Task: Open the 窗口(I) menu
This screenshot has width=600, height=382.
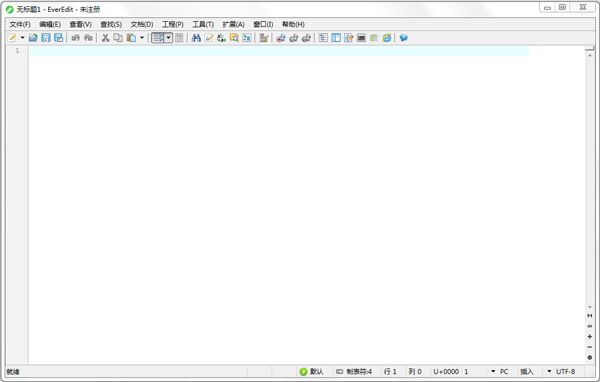Action: (263, 24)
